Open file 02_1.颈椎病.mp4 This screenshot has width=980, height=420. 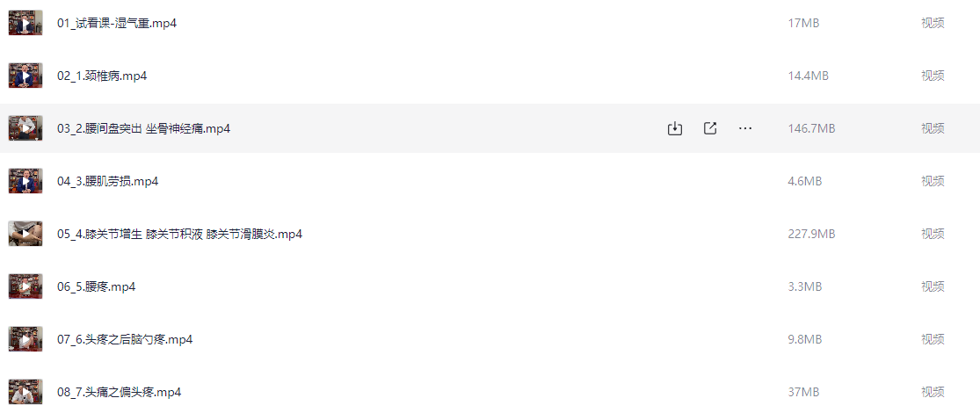click(102, 76)
